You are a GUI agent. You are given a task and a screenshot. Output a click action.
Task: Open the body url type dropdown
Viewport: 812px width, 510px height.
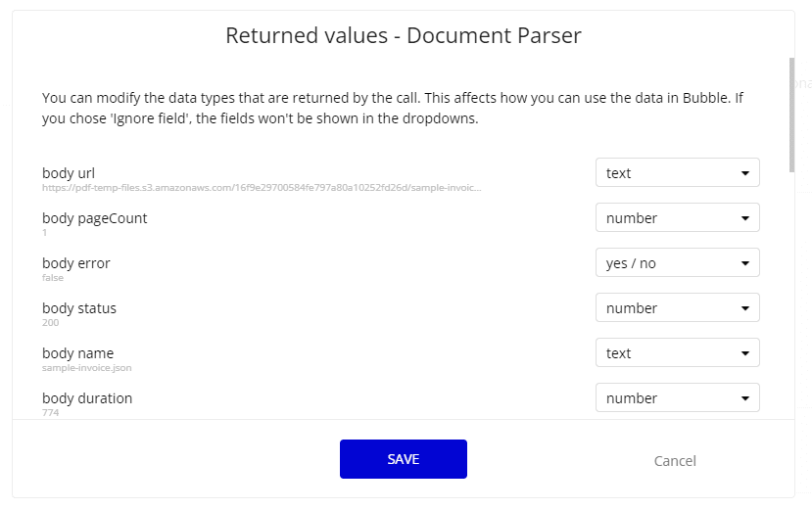[677, 173]
